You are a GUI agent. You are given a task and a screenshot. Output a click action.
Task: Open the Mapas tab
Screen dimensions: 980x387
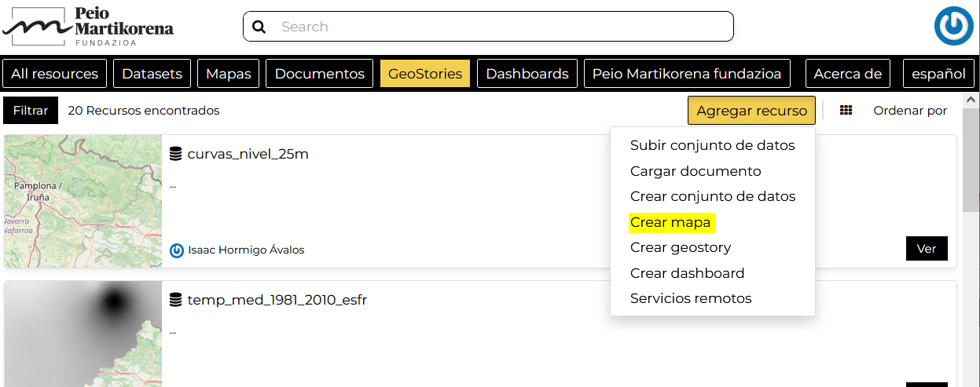[229, 74]
